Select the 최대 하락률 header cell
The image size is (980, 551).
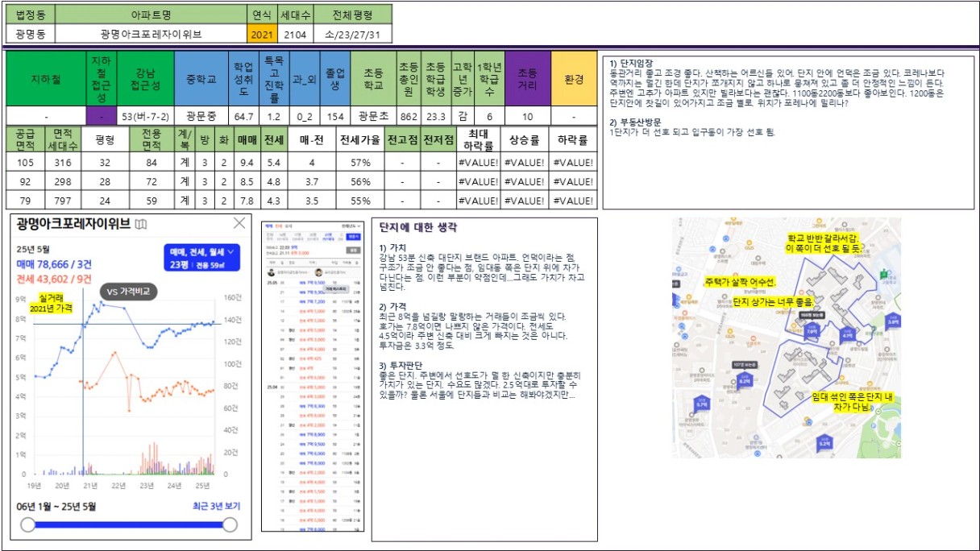tap(478, 140)
